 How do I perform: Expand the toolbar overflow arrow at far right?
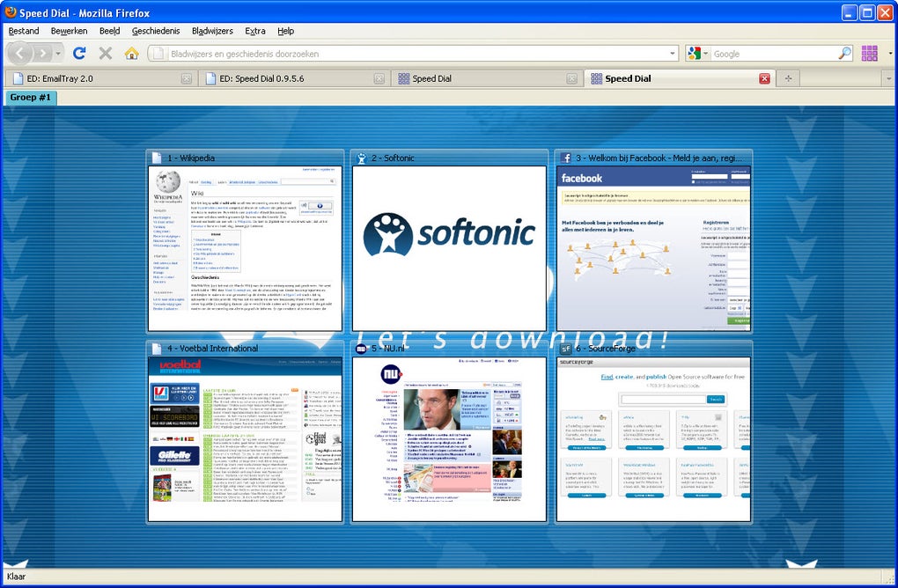tap(891, 53)
